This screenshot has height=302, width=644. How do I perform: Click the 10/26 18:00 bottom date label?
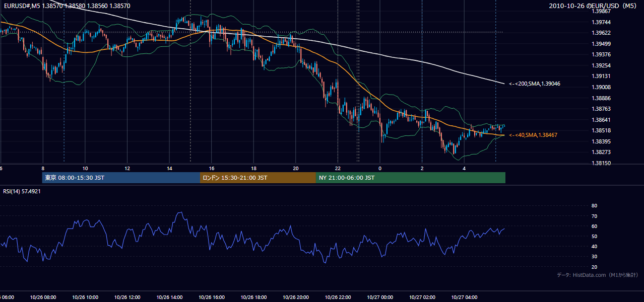pos(253,297)
